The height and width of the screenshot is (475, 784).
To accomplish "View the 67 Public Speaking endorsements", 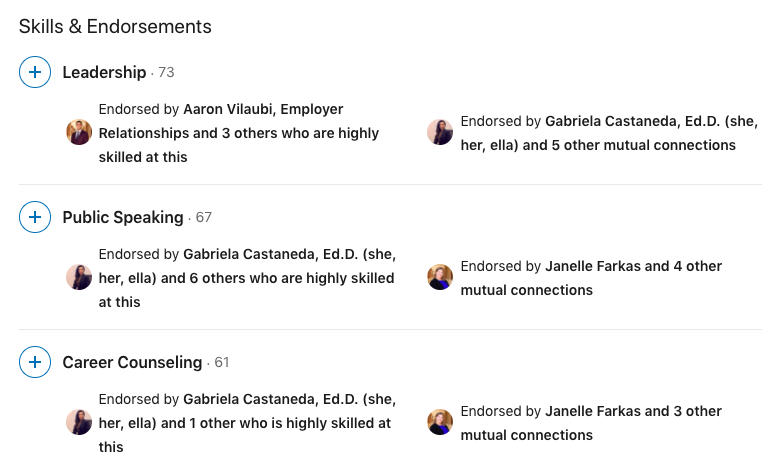I will coord(204,218).
